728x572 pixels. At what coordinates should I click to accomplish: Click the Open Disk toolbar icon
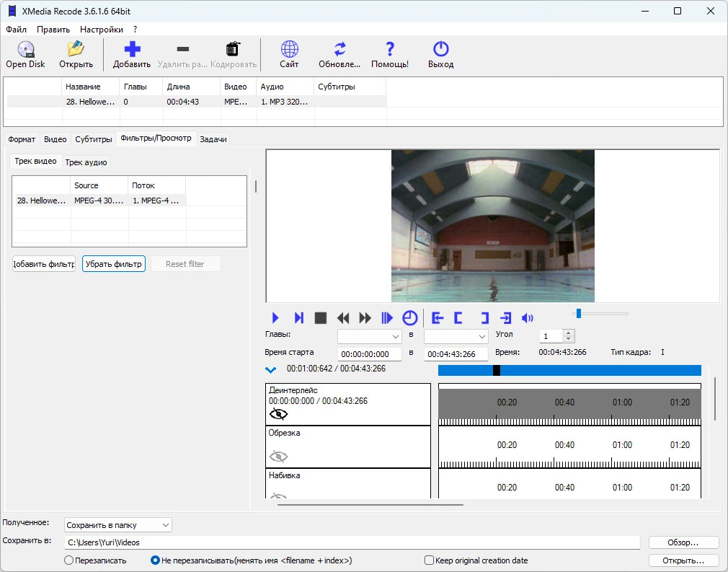25,49
